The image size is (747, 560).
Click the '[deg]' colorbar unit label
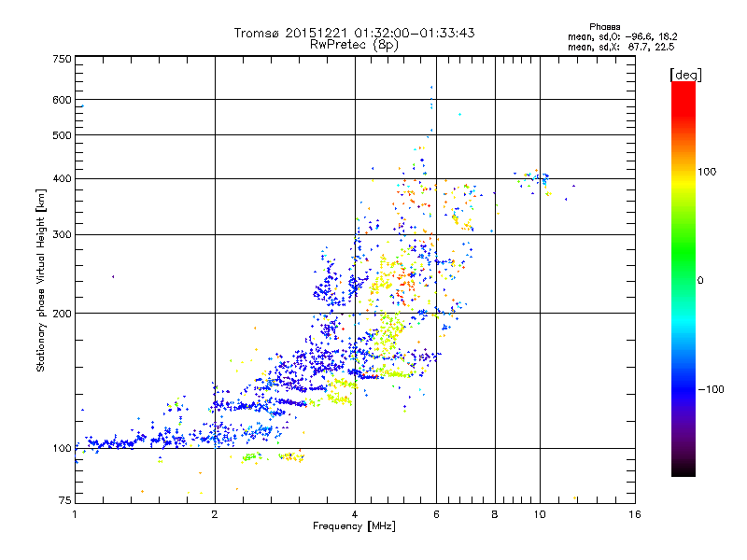tap(685, 75)
